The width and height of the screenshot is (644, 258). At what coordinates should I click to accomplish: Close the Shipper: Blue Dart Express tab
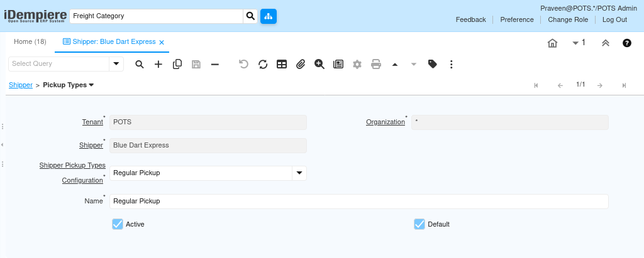162,42
